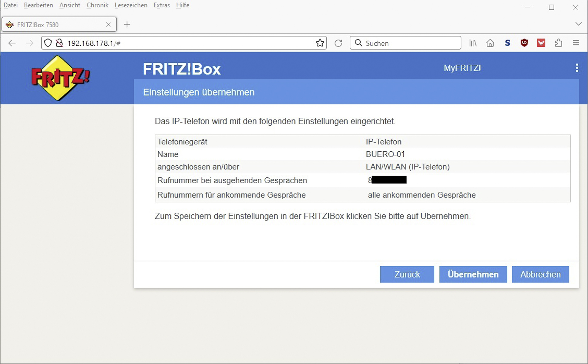Bookmark this page with the star

(320, 43)
